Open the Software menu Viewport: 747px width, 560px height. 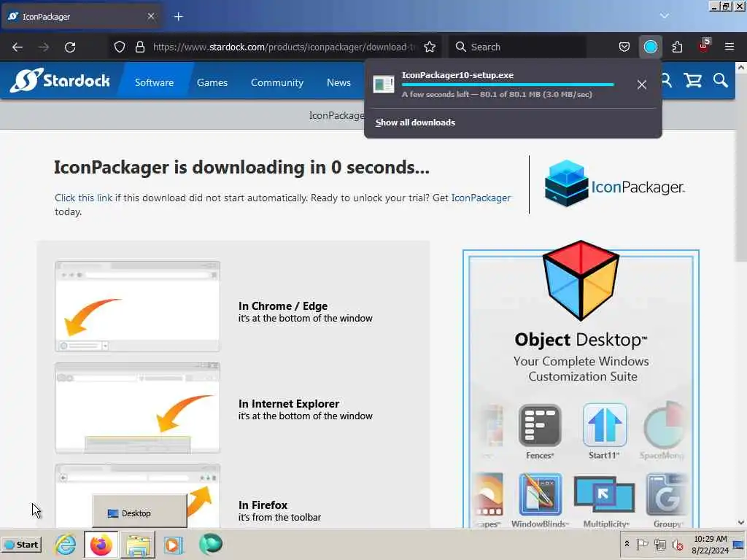coord(154,82)
